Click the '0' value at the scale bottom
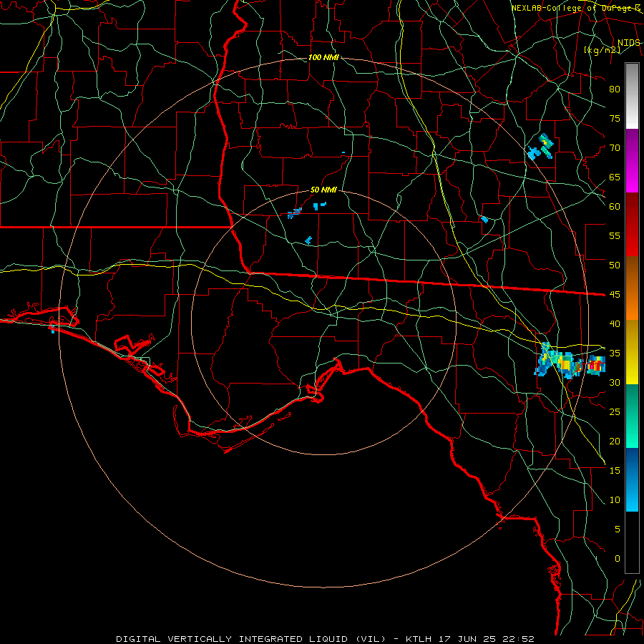This screenshot has width=644, height=644. click(618, 559)
